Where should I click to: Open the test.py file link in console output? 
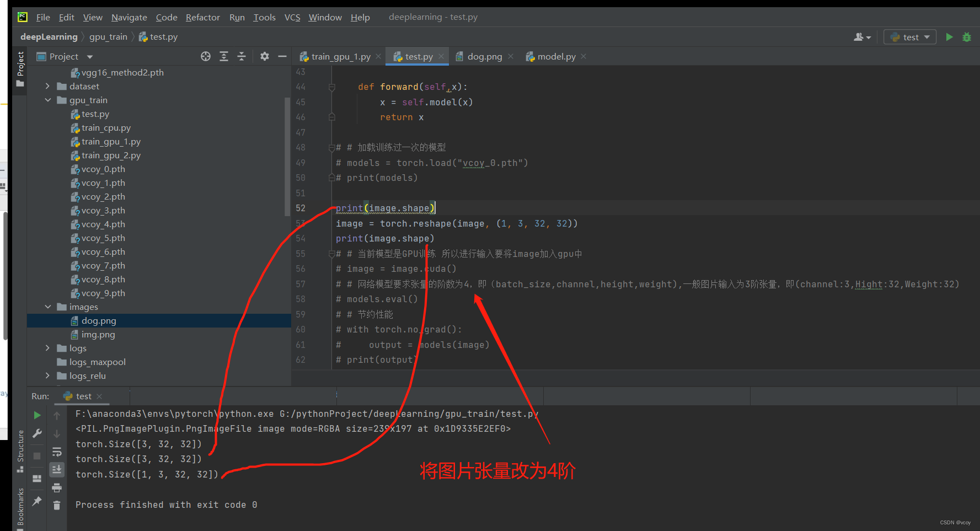click(409, 414)
